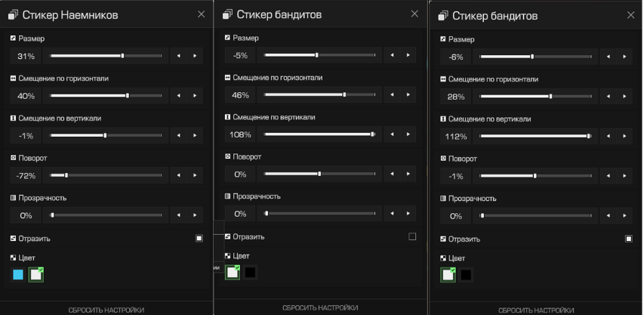Decrease rotation using the arrow beside -72%
This screenshot has height=315, width=644.
[x=179, y=175]
